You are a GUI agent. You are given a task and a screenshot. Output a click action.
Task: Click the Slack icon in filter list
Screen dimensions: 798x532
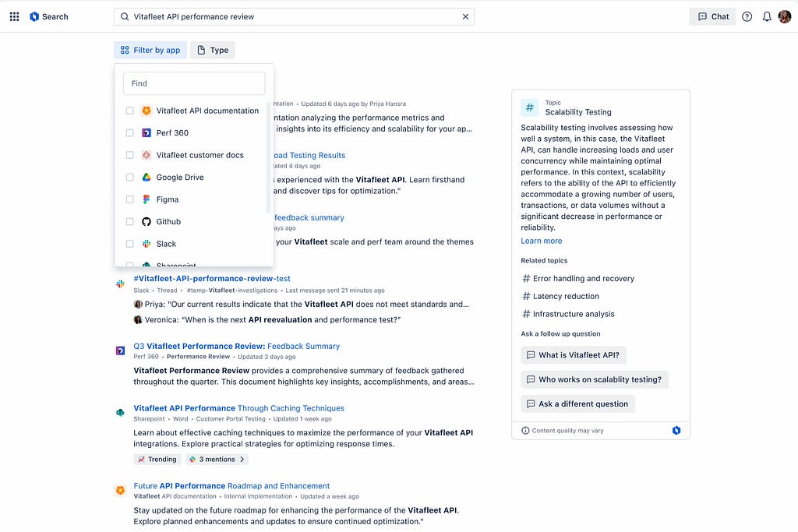pyautogui.click(x=146, y=244)
